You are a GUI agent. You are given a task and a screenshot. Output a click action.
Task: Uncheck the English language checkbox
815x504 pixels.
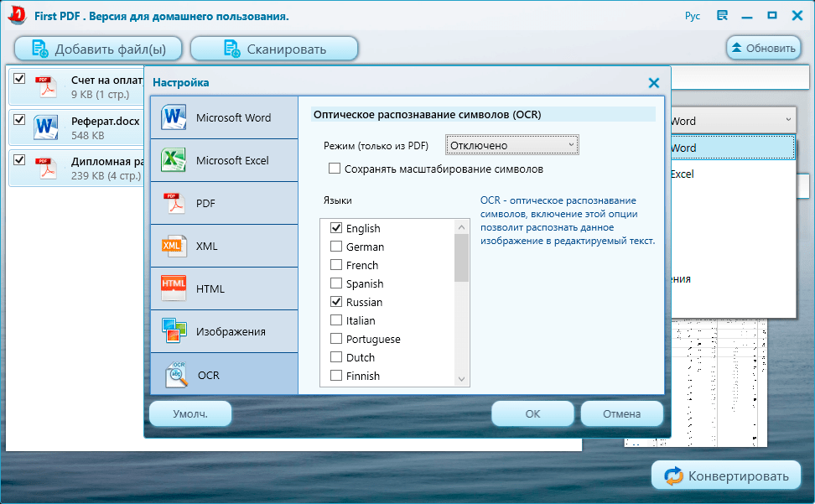pyautogui.click(x=336, y=227)
